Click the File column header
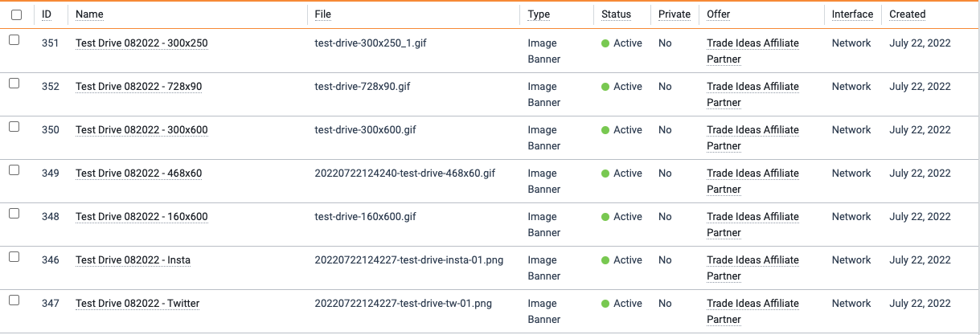The image size is (980, 335). click(x=322, y=14)
